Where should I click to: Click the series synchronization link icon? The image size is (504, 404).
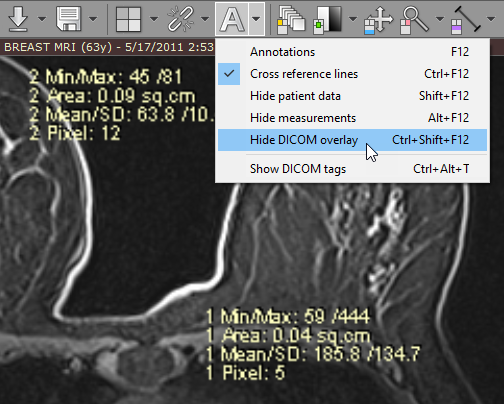(x=180, y=19)
